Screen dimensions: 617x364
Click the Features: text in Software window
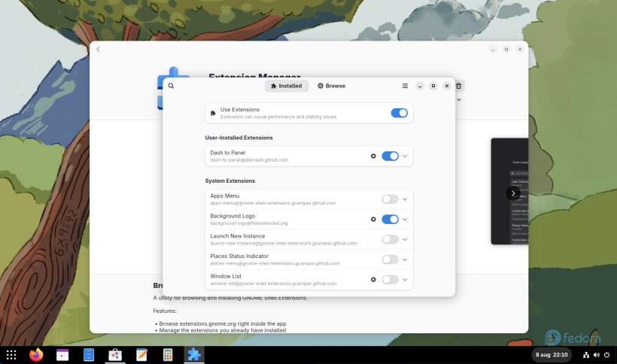coord(165,311)
